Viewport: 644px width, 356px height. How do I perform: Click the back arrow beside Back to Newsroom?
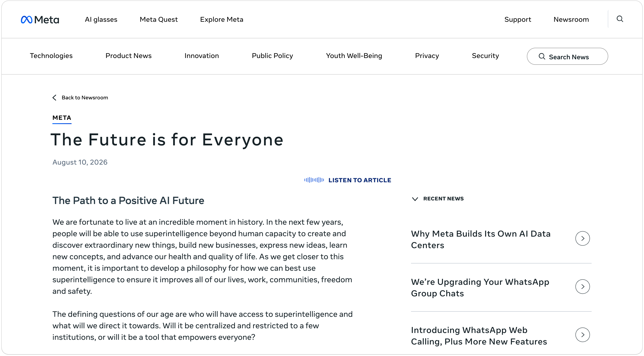(x=54, y=98)
